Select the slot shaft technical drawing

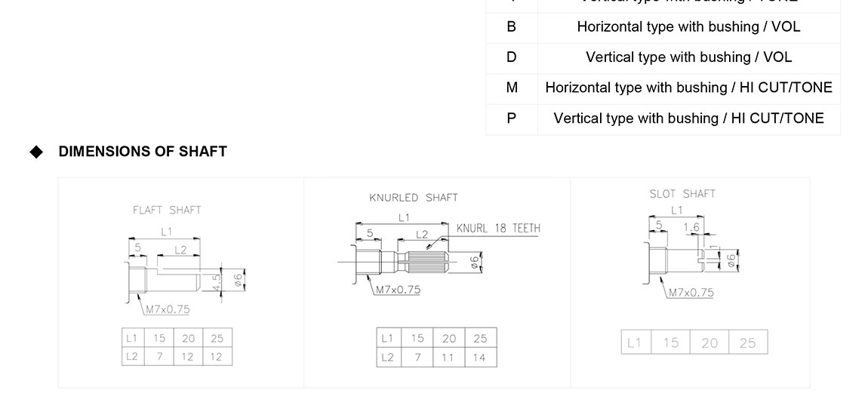688,260
